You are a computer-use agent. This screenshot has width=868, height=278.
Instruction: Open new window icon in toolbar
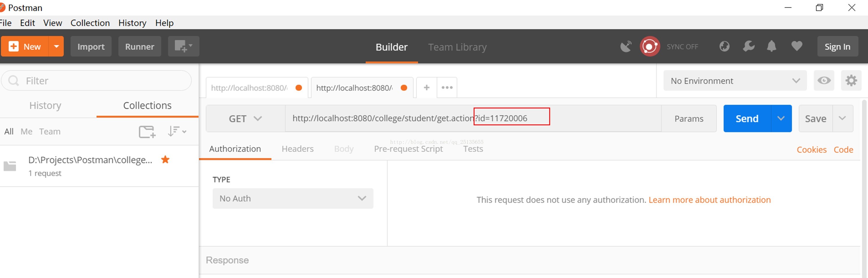[183, 46]
